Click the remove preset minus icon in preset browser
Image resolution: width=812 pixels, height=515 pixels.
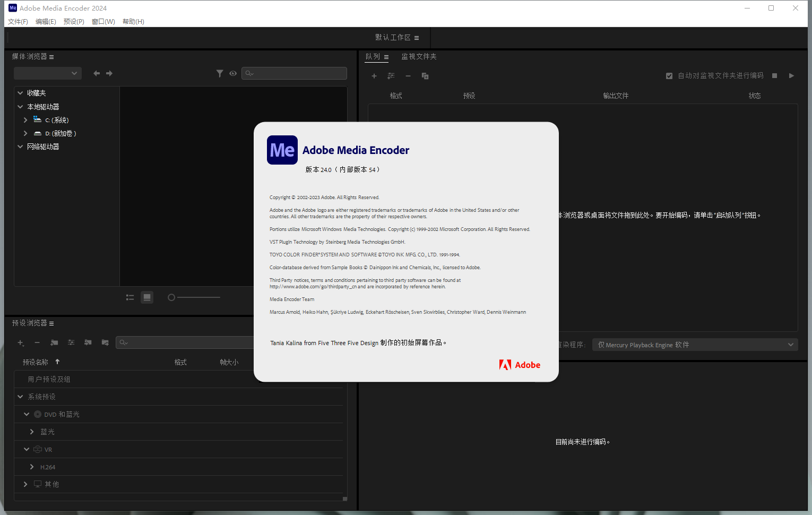[37, 342]
